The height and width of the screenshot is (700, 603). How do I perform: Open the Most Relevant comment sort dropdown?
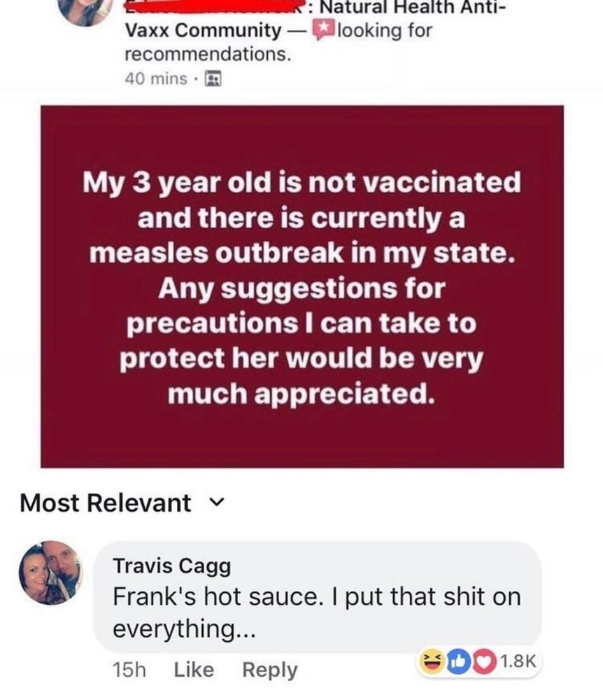tap(106, 503)
